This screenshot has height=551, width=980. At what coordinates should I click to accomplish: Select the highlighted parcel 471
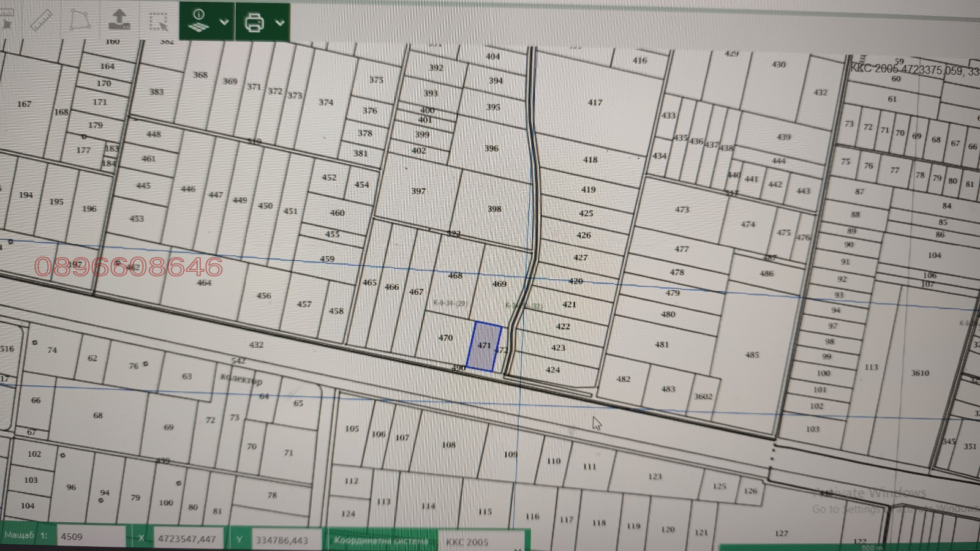(x=484, y=347)
